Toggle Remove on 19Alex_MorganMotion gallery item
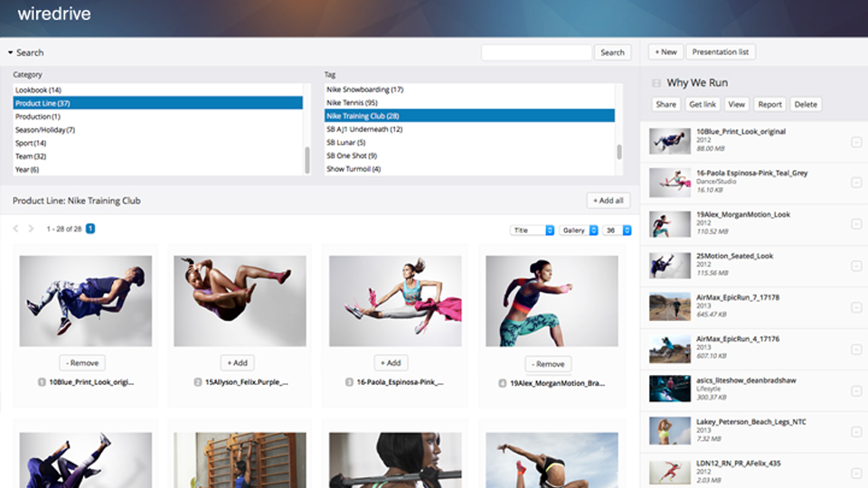Image resolution: width=868 pixels, height=488 pixels. coord(548,363)
